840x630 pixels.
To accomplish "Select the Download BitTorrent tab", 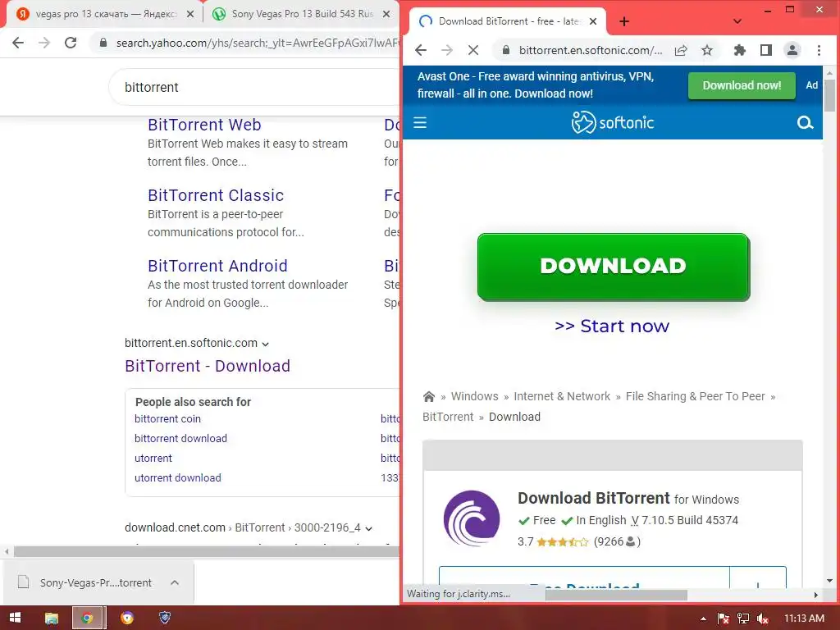I will pos(506,21).
